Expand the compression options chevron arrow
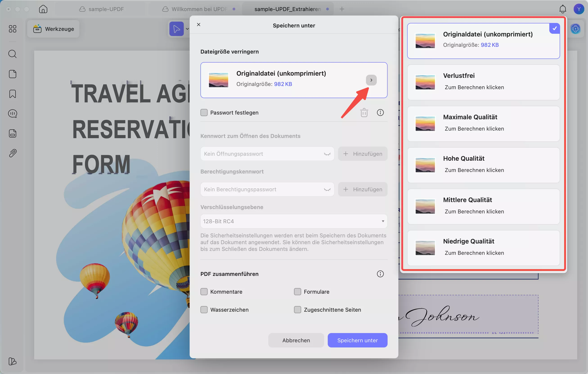 [x=371, y=80]
